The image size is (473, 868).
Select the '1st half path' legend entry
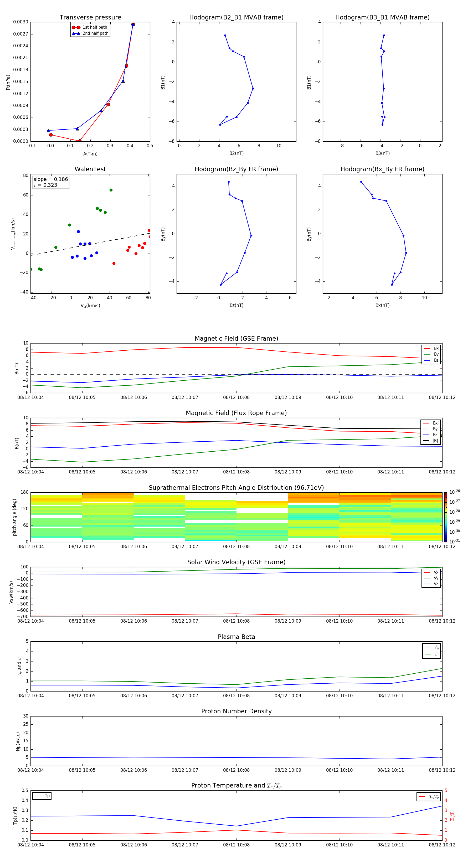tap(90, 27)
